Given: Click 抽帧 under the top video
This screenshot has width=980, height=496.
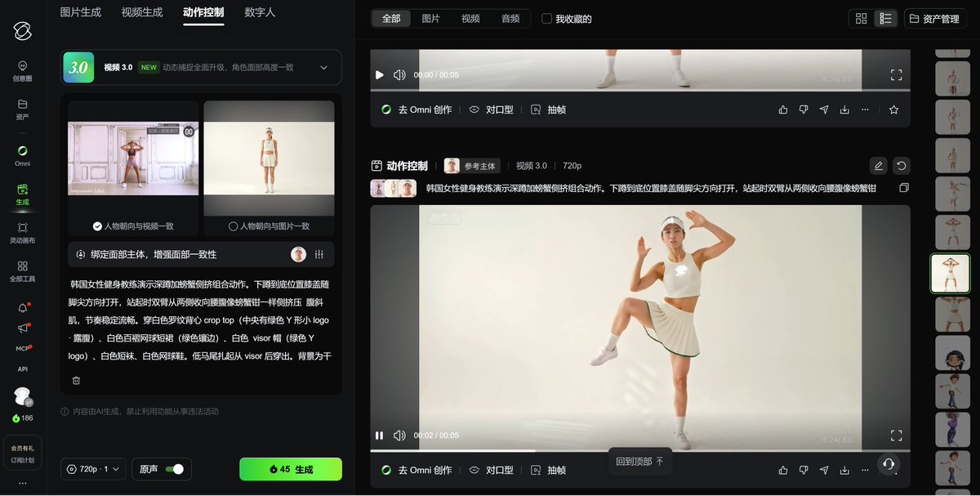Looking at the screenshot, I should coord(548,109).
